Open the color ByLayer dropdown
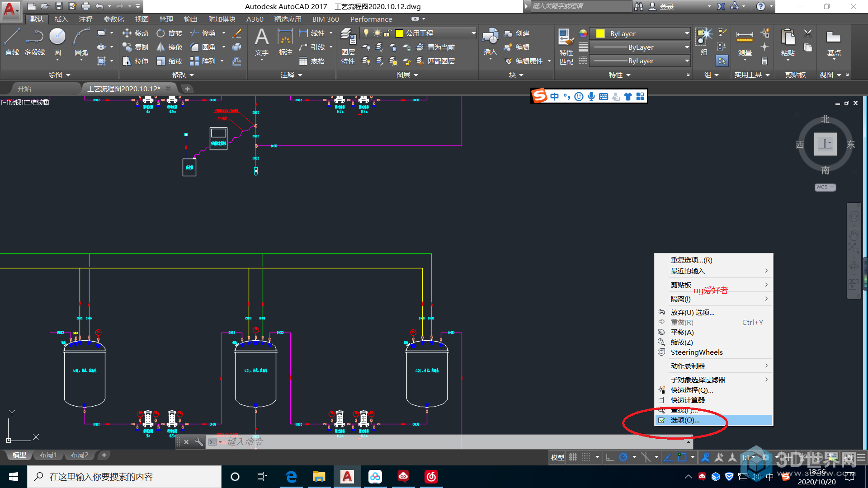 [641, 34]
